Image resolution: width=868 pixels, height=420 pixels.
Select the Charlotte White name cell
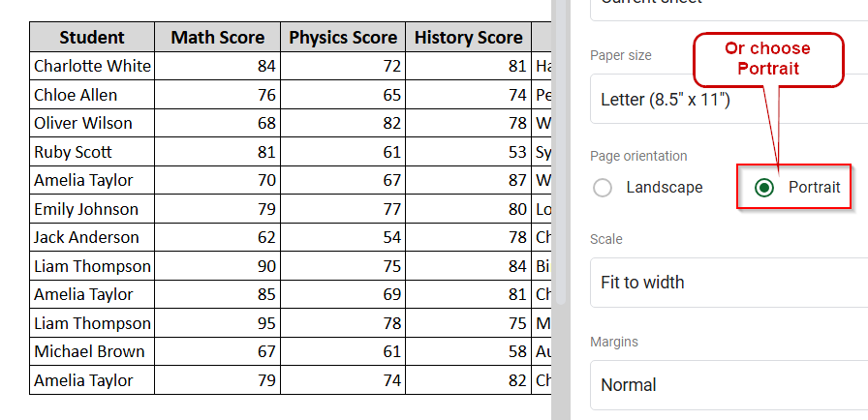pos(92,67)
